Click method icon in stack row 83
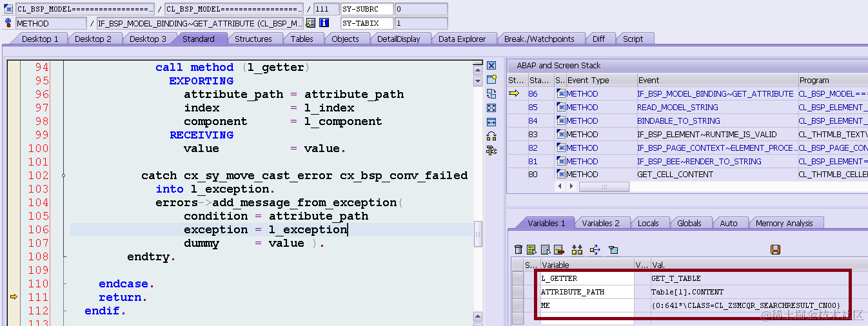Viewport: 868px width, 326px height. pyautogui.click(x=561, y=134)
